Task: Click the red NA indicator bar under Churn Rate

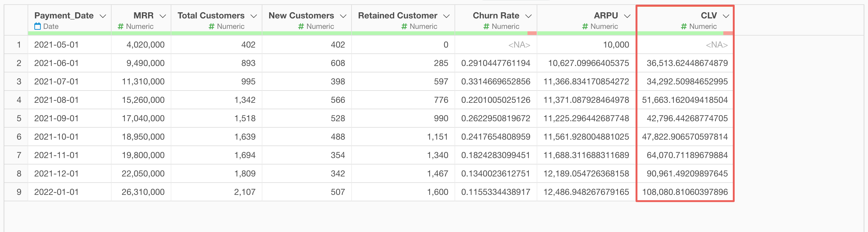Action: (x=532, y=33)
